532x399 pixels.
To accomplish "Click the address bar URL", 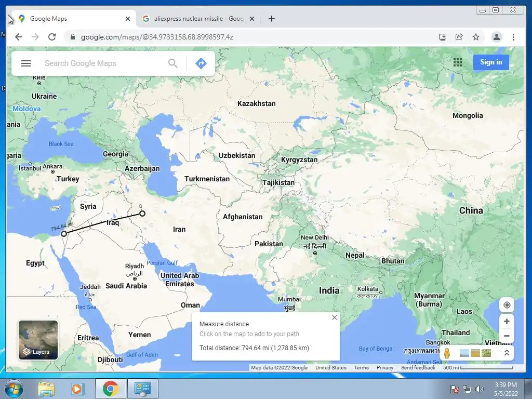I will pyautogui.click(x=157, y=37).
